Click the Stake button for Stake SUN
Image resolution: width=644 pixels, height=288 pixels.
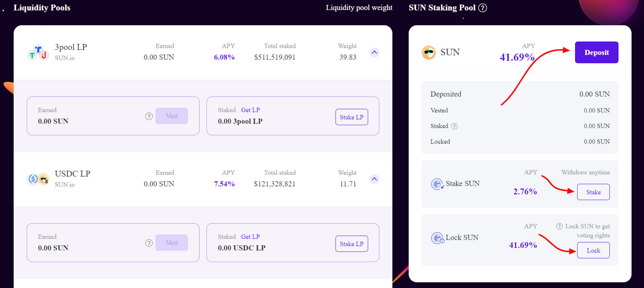click(593, 192)
